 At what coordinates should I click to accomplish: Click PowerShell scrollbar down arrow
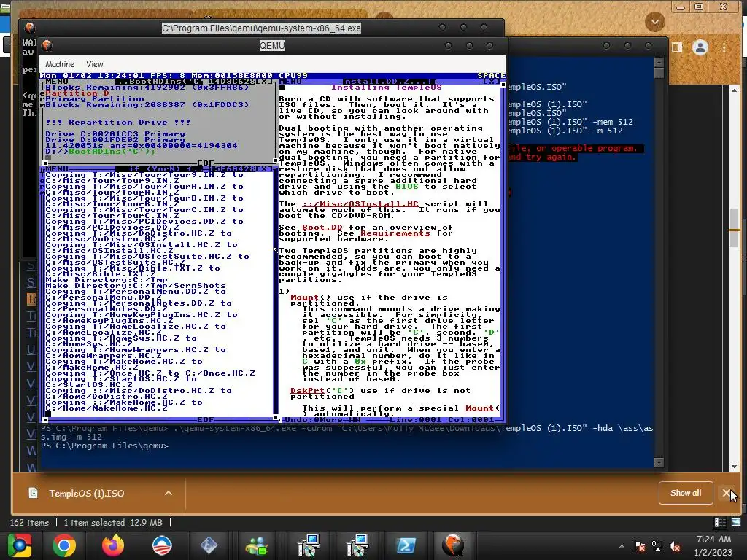coord(659,462)
